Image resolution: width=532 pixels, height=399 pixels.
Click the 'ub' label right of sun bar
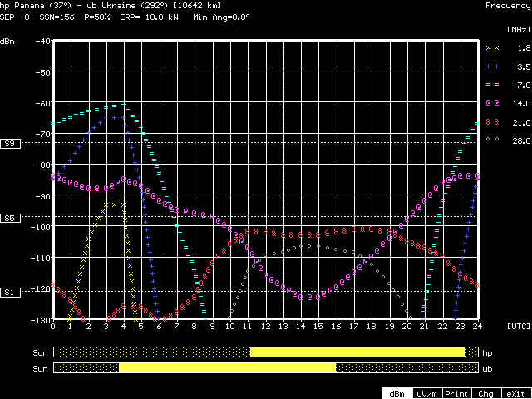pyautogui.click(x=487, y=369)
